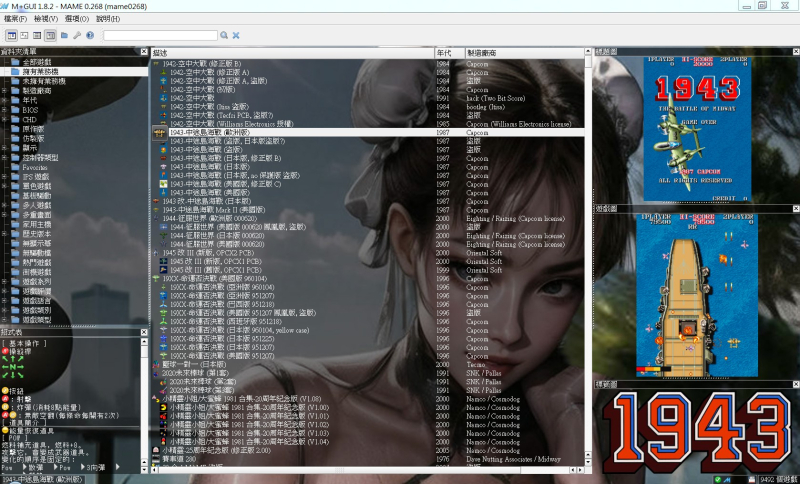800x484 pixels.
Task: Toggle the folder list panel toolbar button
Action: (11, 35)
